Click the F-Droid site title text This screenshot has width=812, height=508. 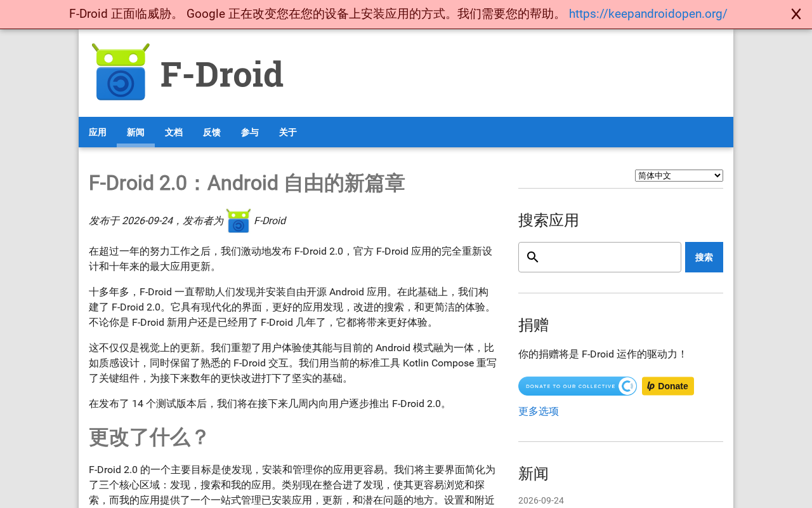coord(222,74)
